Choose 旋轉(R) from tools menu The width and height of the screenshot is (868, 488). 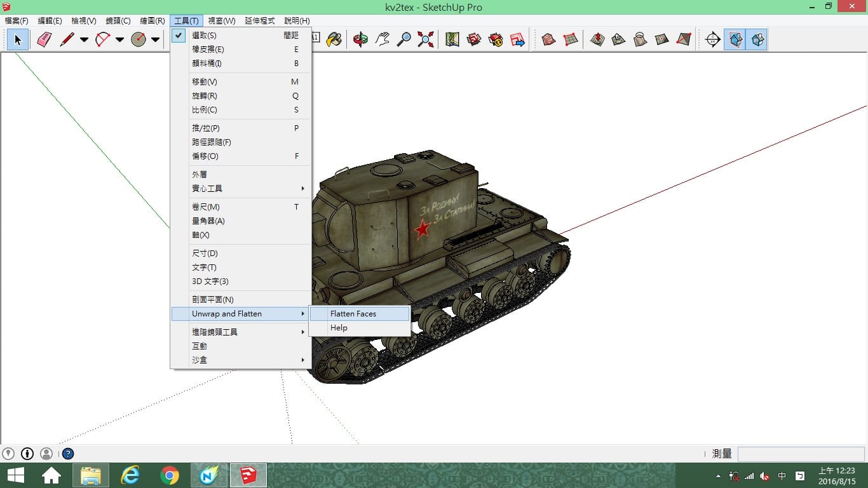tap(241, 96)
